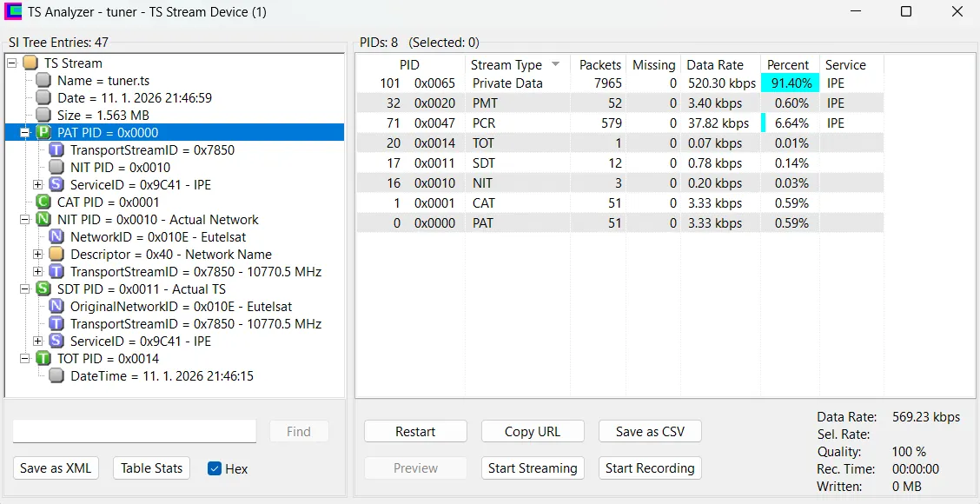Viewport: 980px width, 504px height.
Task: Click the green P icon beside PAT PID
Action: (x=43, y=133)
